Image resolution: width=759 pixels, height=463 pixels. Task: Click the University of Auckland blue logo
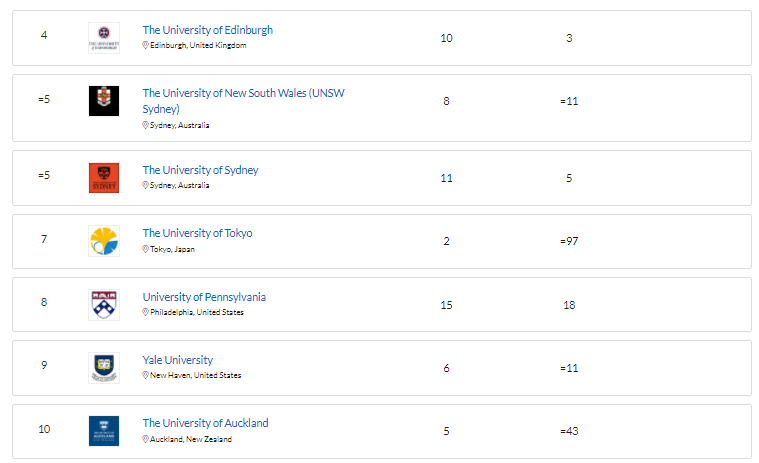click(104, 431)
